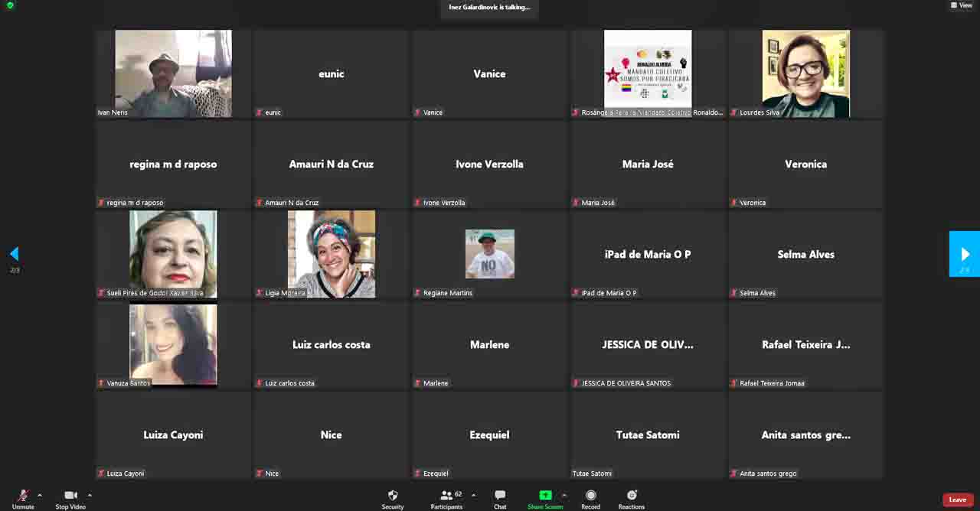980x511 pixels.
Task: Expand video options arrow beside Stop Video
Action: (x=90, y=495)
